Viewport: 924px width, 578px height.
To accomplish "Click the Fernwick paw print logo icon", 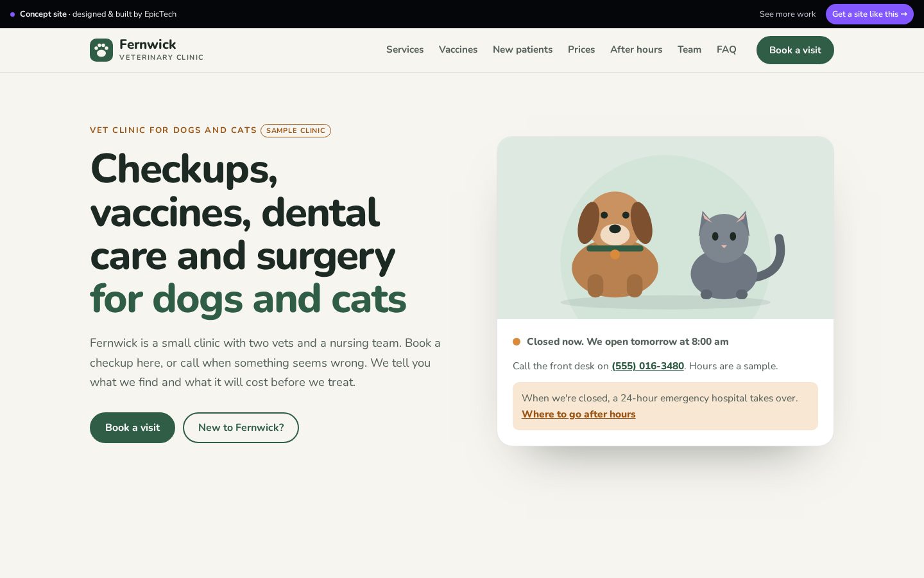I will pos(101,50).
